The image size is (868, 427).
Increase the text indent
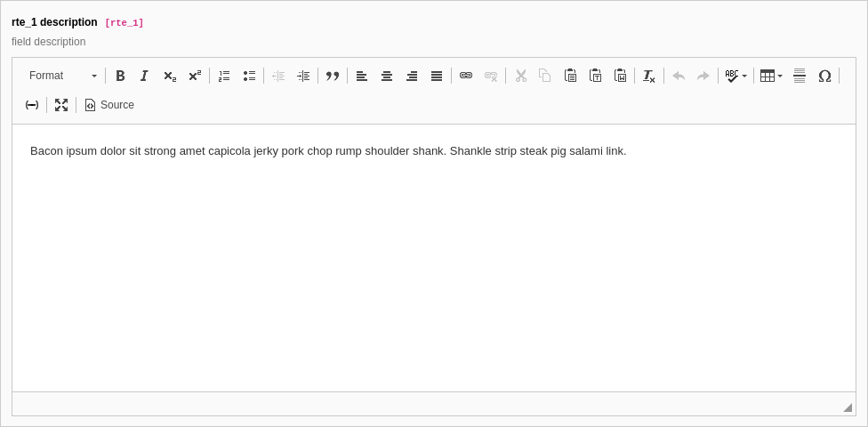pos(303,76)
